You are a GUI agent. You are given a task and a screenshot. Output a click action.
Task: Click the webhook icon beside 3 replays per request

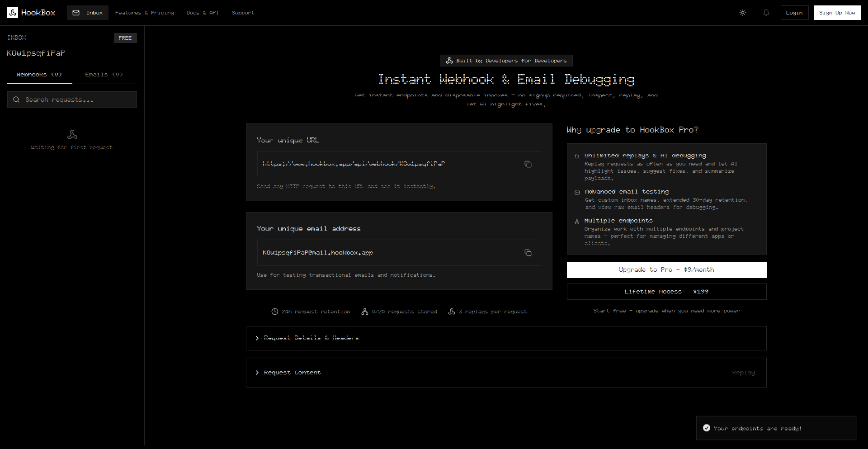(x=452, y=312)
